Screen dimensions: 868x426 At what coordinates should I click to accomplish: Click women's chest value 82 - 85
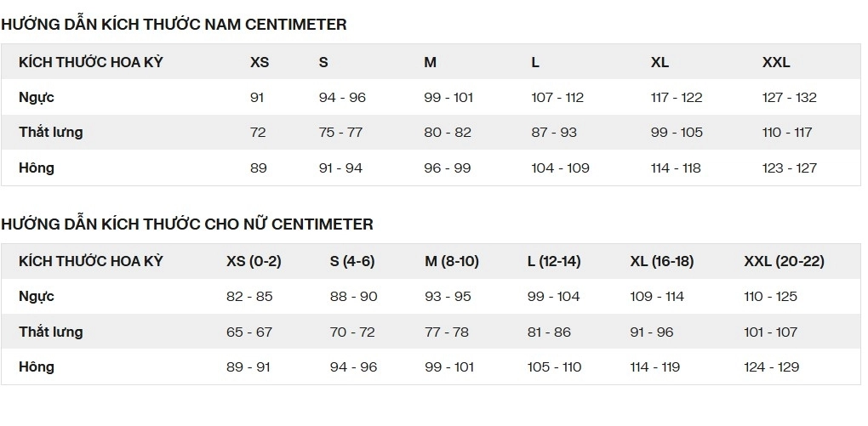[249, 297]
